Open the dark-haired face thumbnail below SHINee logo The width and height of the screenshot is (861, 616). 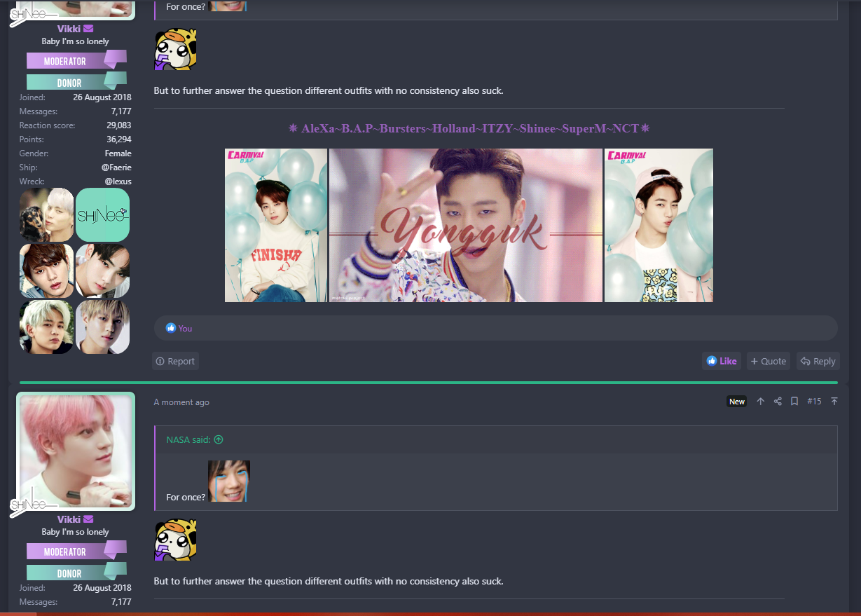[102, 271]
